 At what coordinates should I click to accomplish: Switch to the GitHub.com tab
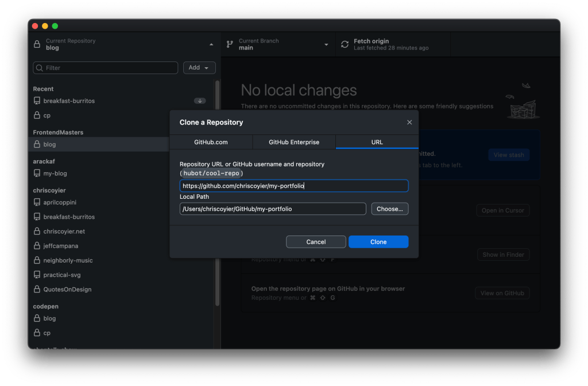tap(210, 142)
